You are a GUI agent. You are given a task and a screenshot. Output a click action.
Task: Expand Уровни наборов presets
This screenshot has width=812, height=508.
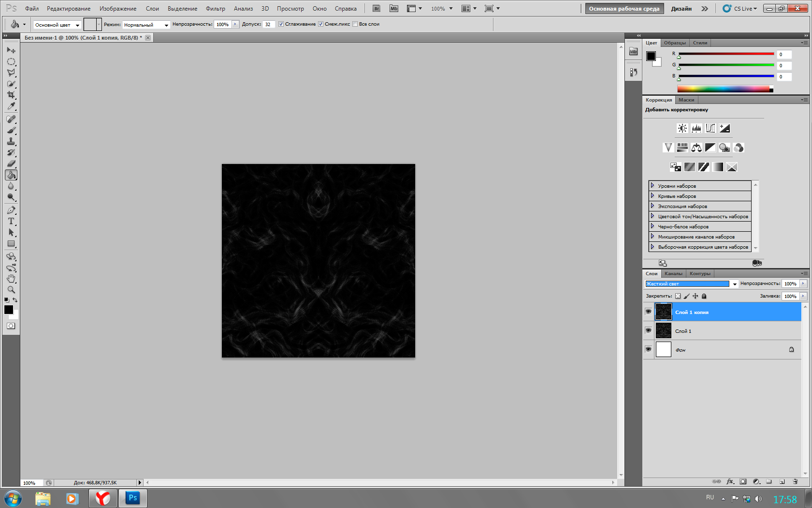pos(652,186)
